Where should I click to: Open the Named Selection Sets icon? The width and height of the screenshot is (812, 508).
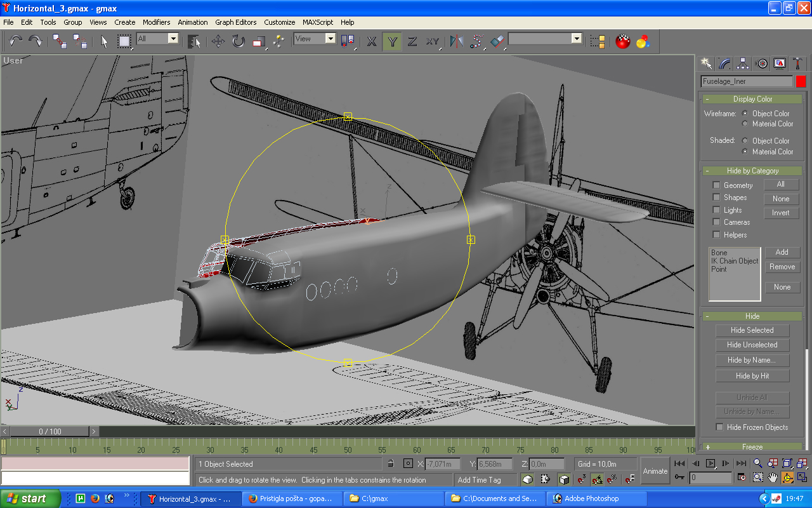[597, 41]
